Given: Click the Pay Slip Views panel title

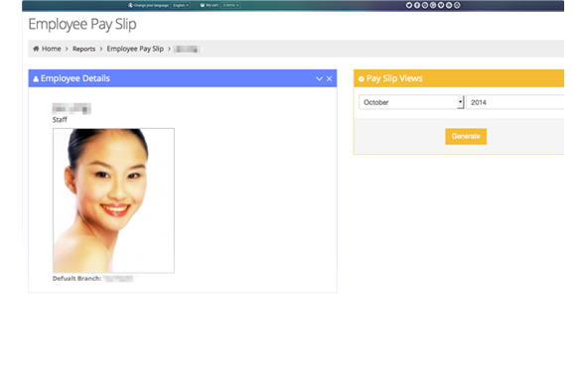Looking at the screenshot, I should point(394,78).
